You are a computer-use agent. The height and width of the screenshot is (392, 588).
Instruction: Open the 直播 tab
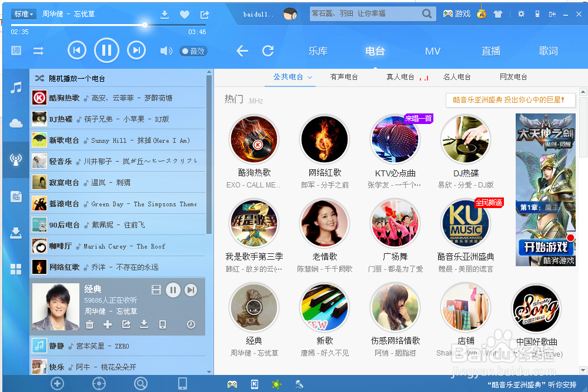491,51
